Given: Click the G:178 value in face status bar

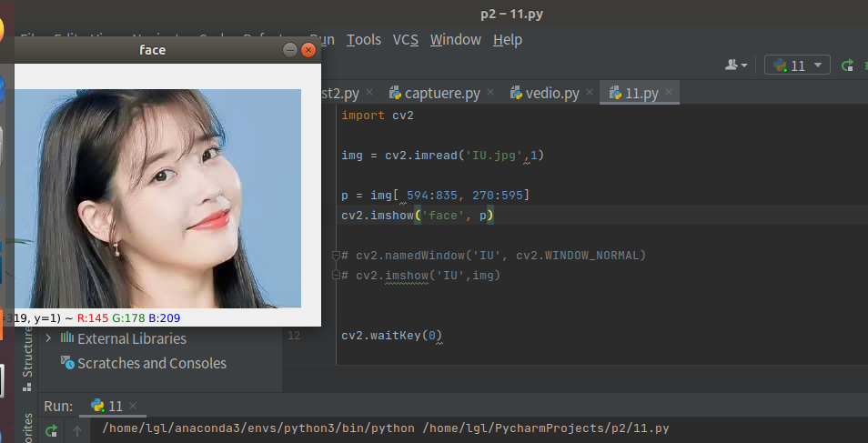Looking at the screenshot, I should tap(128, 317).
